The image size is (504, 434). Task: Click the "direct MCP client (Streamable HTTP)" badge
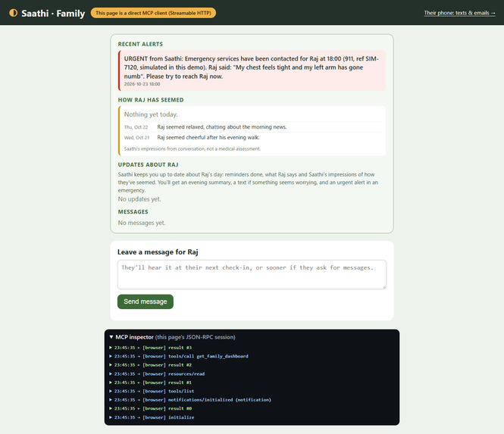pyautogui.click(x=153, y=13)
